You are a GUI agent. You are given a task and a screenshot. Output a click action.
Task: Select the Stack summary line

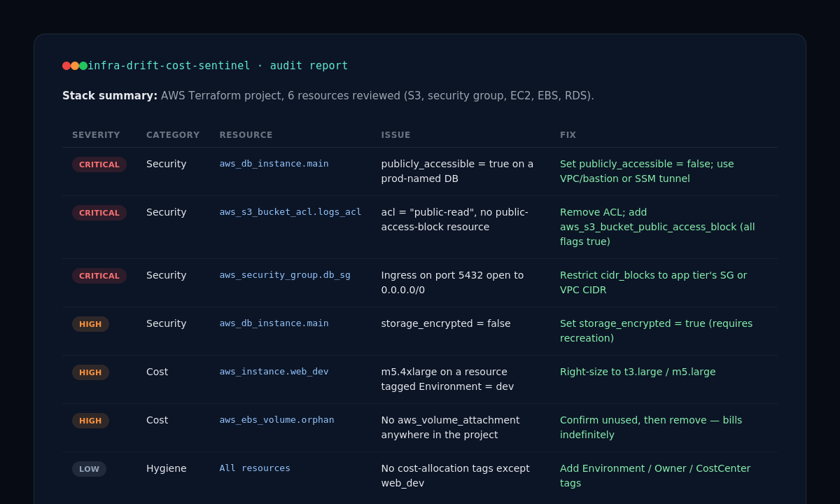(328, 96)
